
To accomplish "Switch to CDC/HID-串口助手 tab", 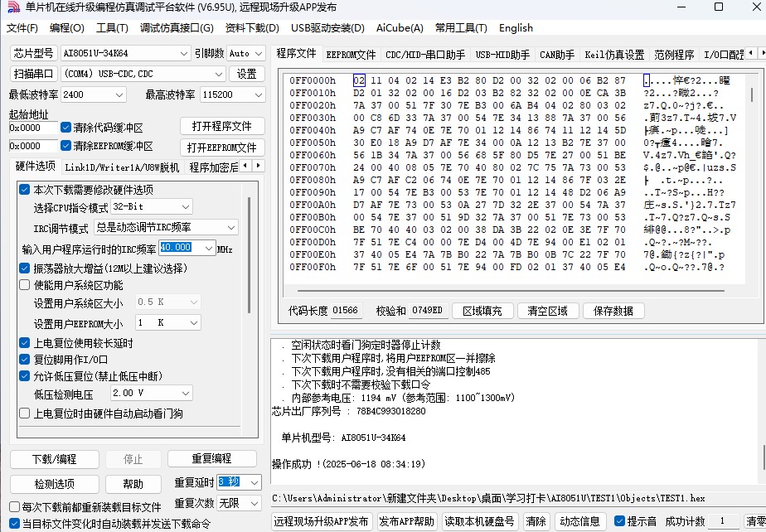I will click(x=425, y=55).
